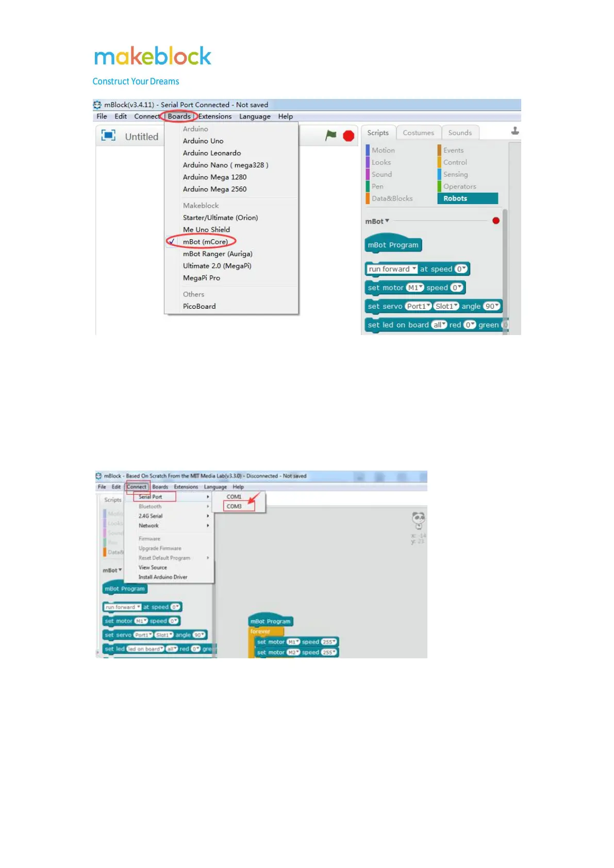Image resolution: width=614 pixels, height=868 pixels.
Task: Click the mBlock logo in v3.4.11 title bar
Action: click(x=97, y=105)
